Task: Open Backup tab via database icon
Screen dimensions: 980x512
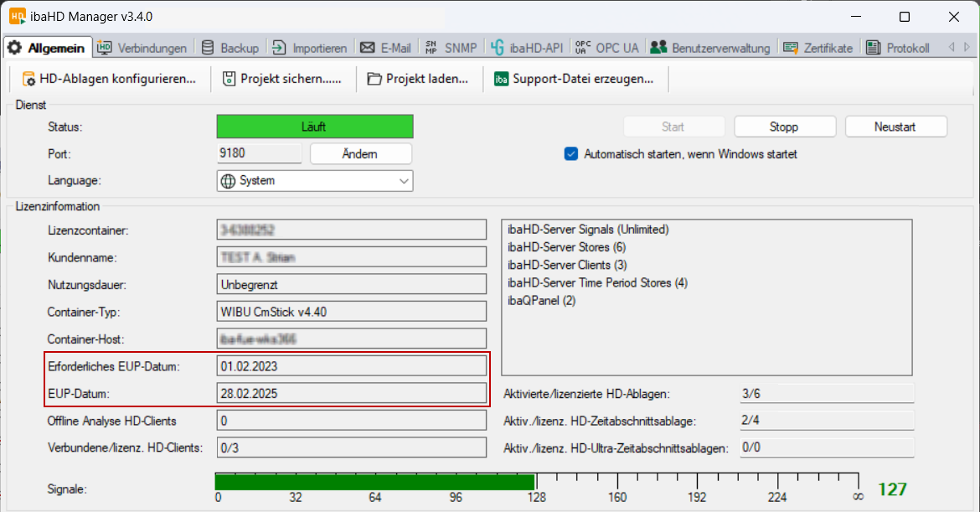Action: coord(208,48)
